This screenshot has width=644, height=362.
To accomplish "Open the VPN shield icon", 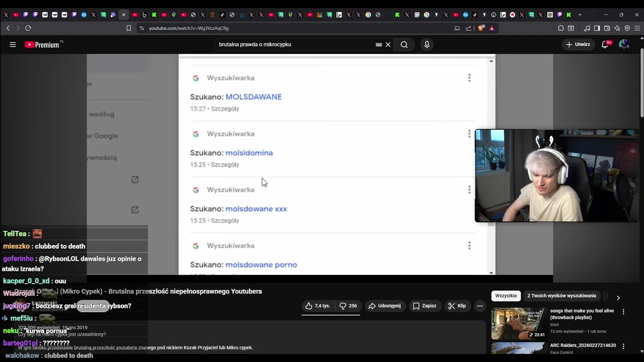I will click(x=627, y=28).
